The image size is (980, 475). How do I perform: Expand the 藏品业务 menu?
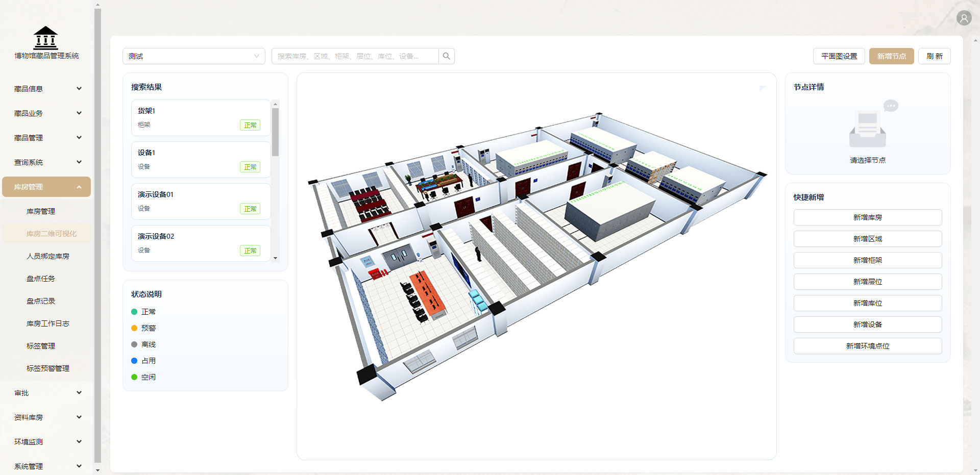pos(46,113)
